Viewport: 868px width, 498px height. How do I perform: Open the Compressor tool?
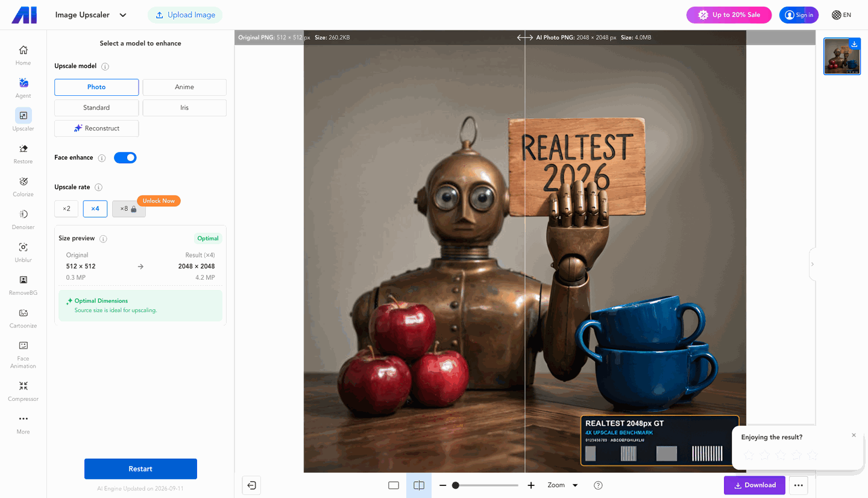[x=23, y=391]
